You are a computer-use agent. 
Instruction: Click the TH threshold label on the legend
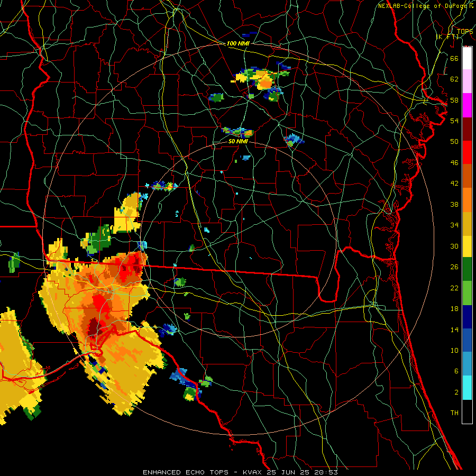[x=454, y=413]
